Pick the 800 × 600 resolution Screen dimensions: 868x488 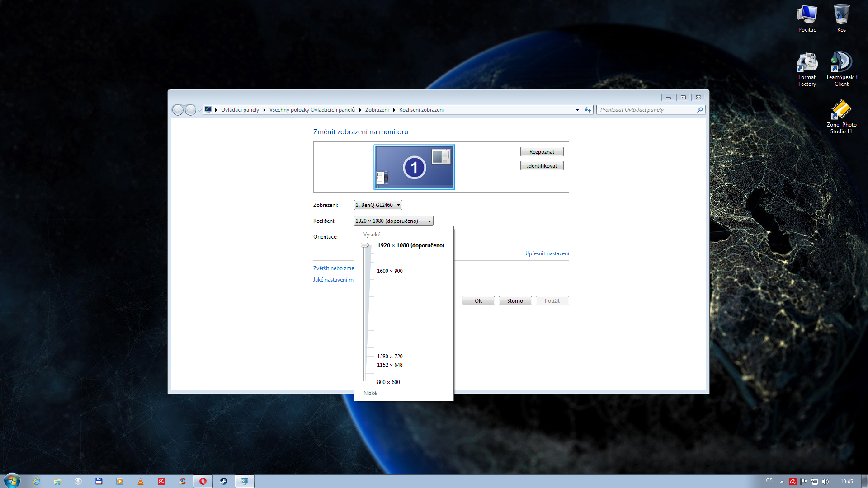click(388, 382)
